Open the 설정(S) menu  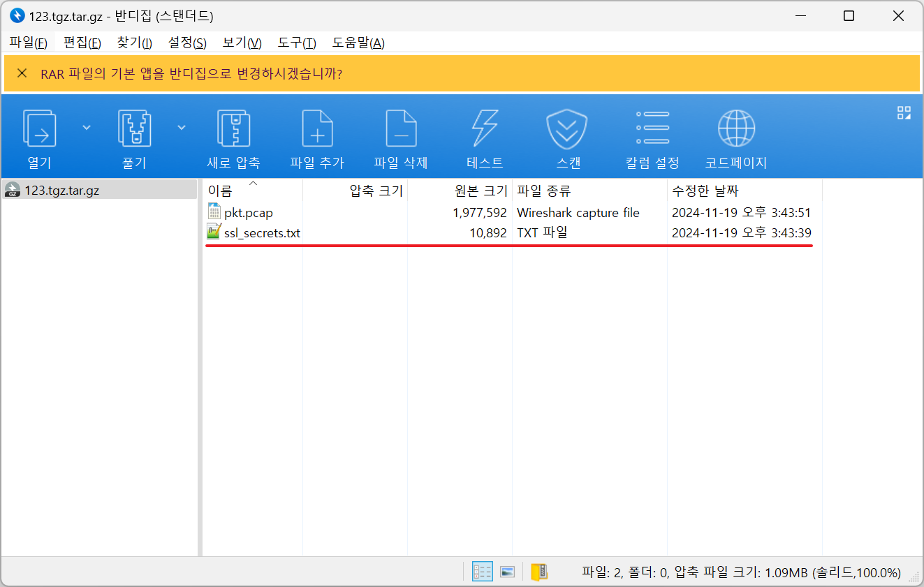tap(187, 43)
